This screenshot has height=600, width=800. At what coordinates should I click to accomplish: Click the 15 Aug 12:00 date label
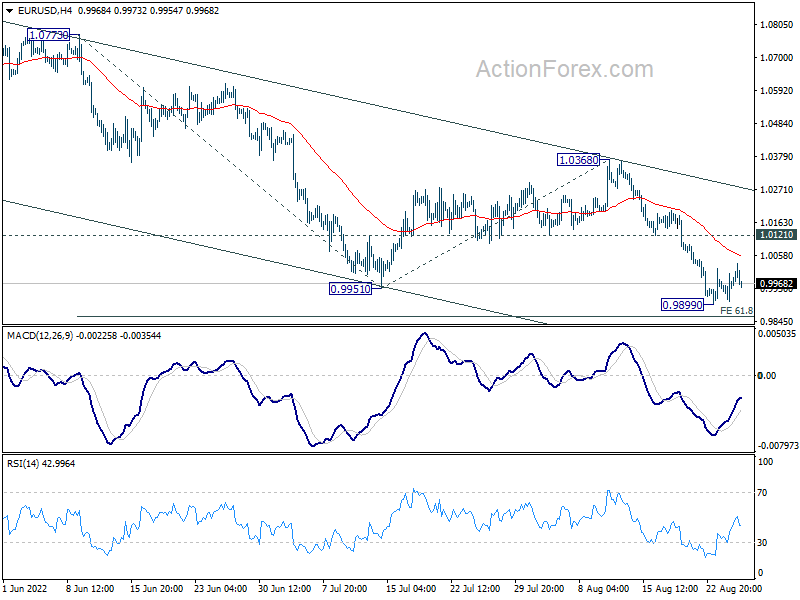[x=670, y=589]
